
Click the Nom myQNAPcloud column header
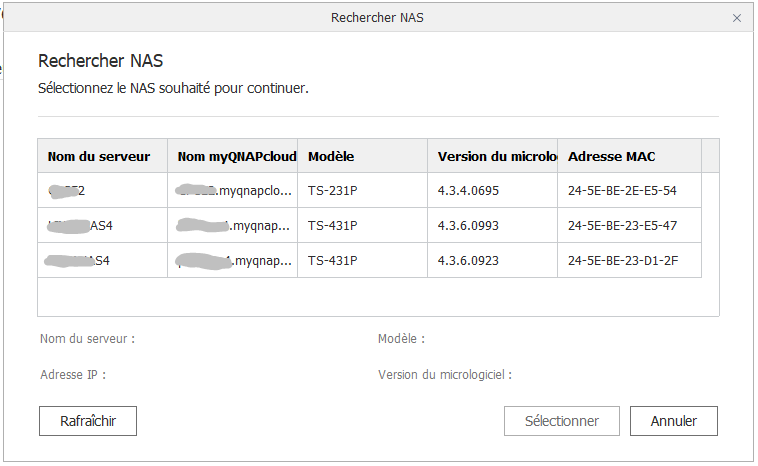click(232, 157)
